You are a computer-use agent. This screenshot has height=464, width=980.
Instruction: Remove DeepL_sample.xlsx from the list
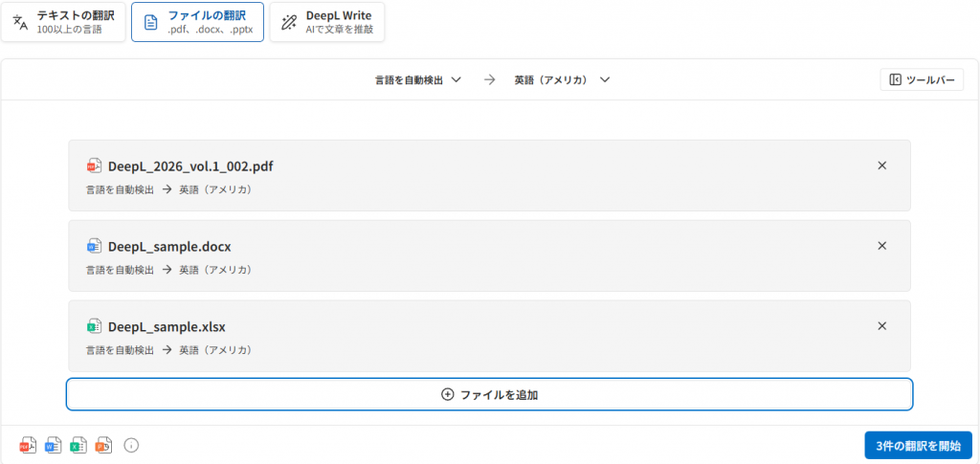click(x=881, y=326)
